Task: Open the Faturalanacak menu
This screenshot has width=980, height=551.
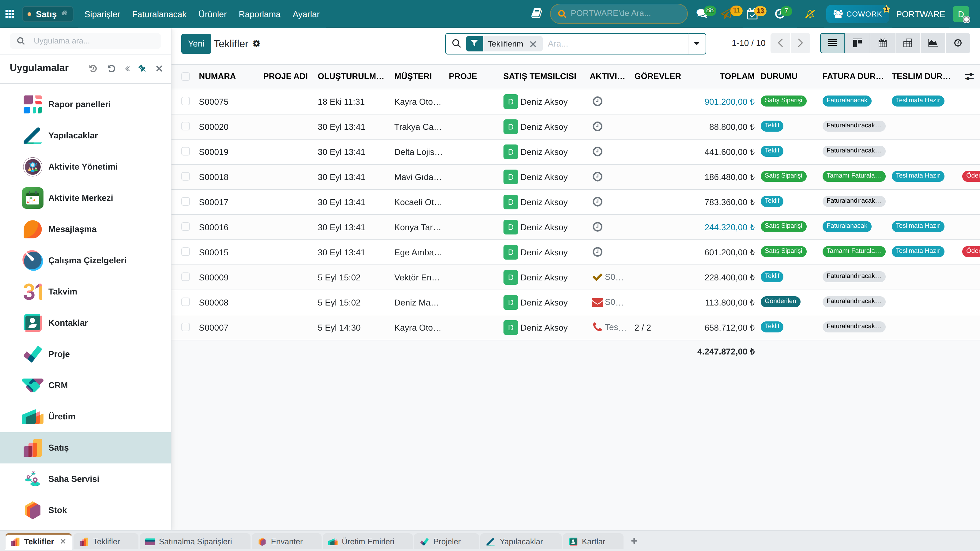Action: (x=159, y=14)
